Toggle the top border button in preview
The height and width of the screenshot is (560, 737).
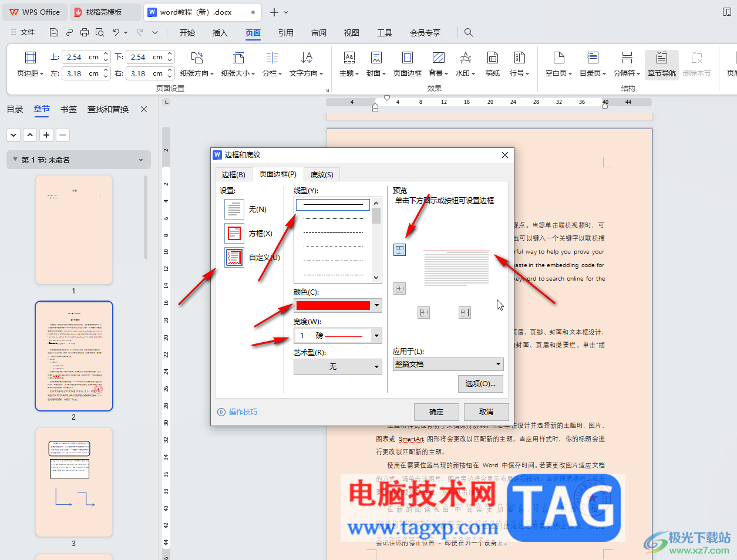pos(399,250)
